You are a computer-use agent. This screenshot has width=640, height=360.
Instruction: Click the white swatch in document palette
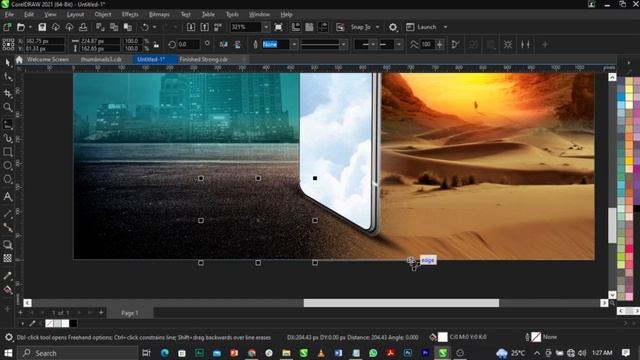(x=65, y=324)
